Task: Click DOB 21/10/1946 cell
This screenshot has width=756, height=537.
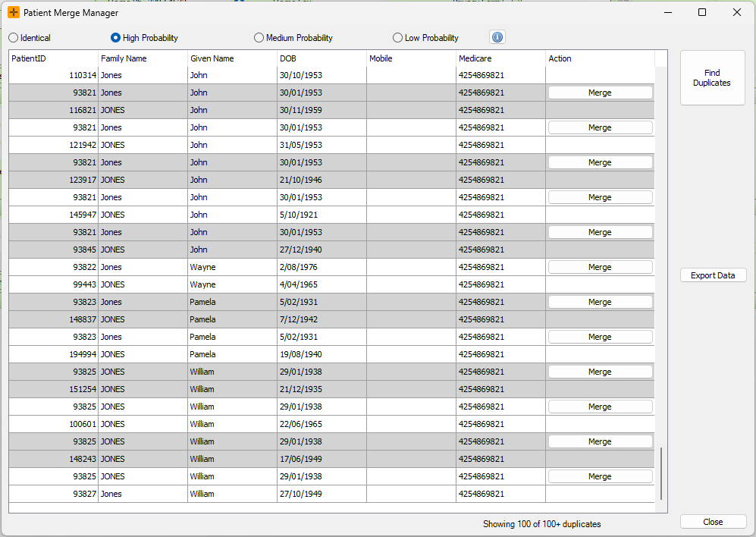Action: coord(322,180)
